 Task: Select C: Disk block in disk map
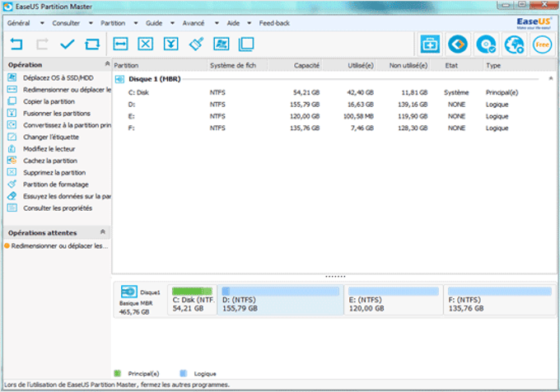click(x=193, y=300)
